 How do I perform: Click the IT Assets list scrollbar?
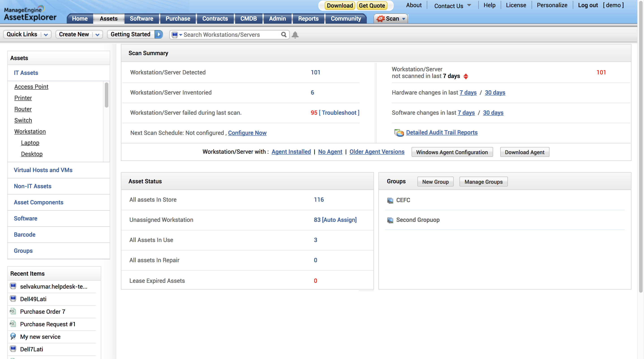107,95
